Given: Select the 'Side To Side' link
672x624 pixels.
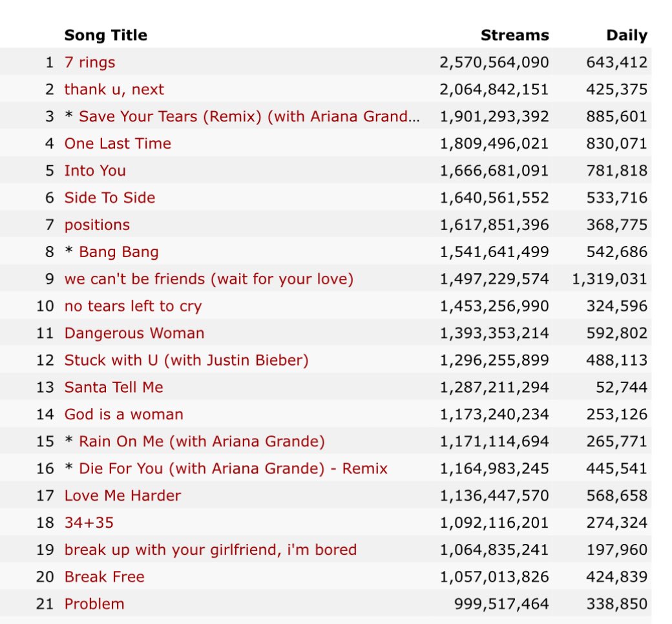Looking at the screenshot, I should pos(110,198).
